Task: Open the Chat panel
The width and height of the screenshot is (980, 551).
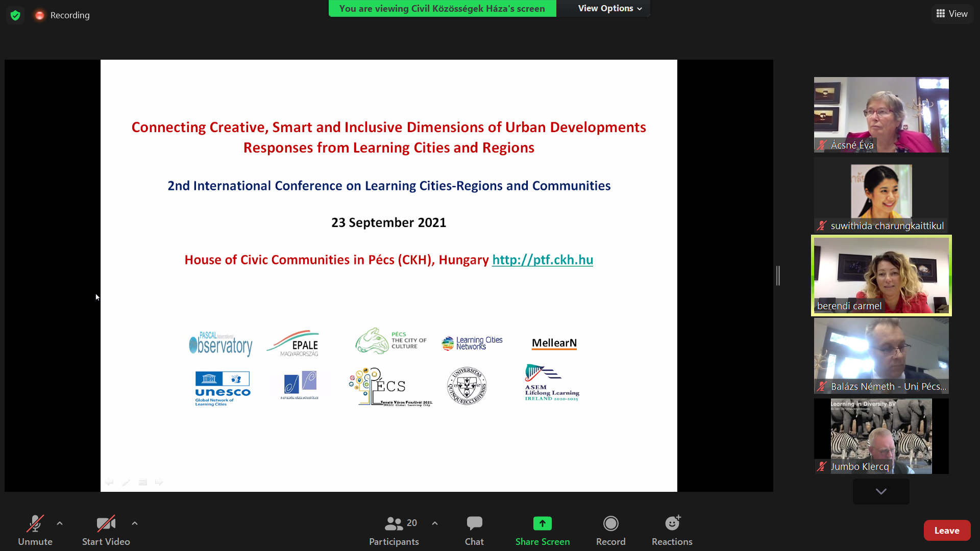Action: [x=474, y=530]
